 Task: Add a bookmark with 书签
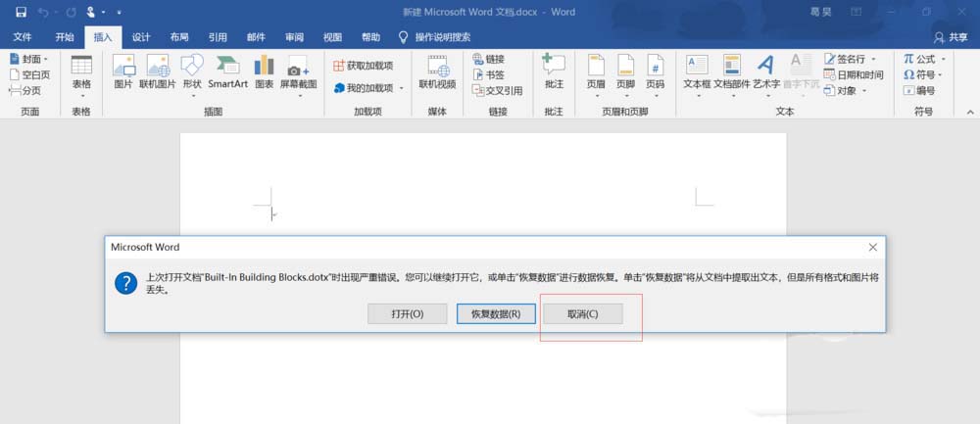pyautogui.click(x=488, y=75)
